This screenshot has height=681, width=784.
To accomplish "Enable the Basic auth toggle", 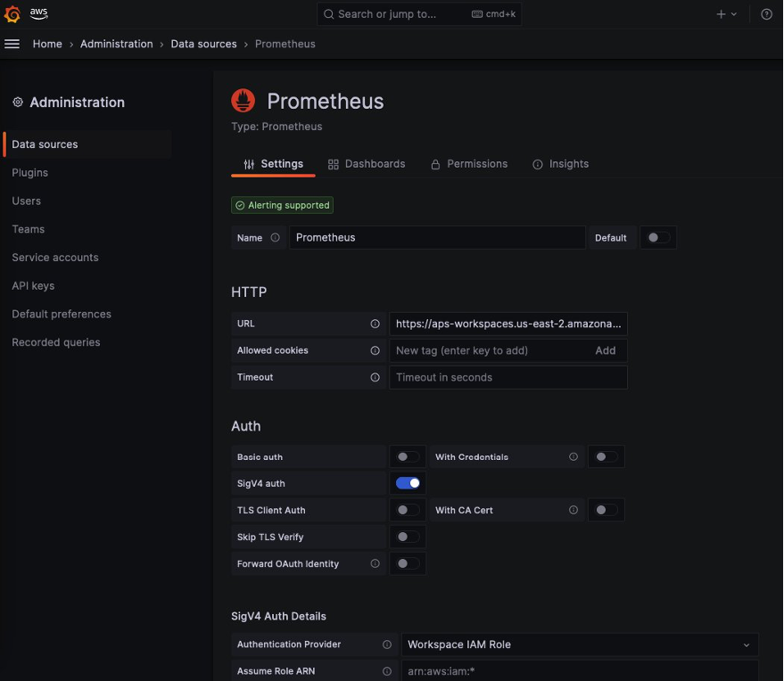I will tap(408, 456).
